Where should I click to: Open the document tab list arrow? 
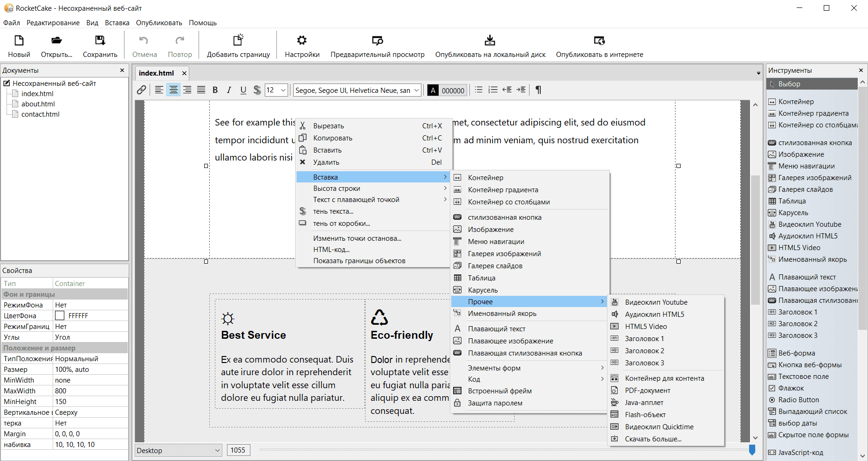click(758, 73)
